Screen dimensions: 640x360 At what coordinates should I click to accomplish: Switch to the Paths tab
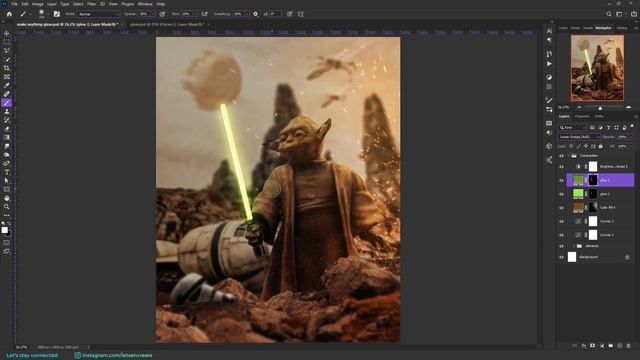tap(599, 117)
